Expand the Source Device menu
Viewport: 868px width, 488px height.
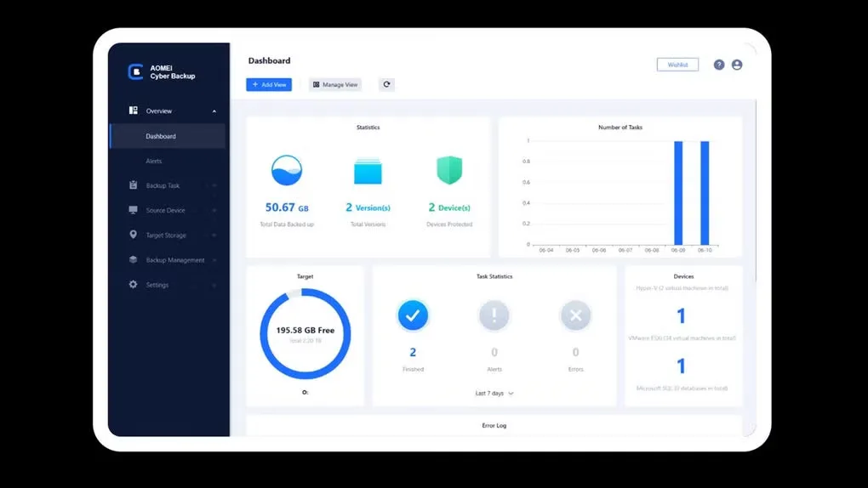pyautogui.click(x=214, y=211)
